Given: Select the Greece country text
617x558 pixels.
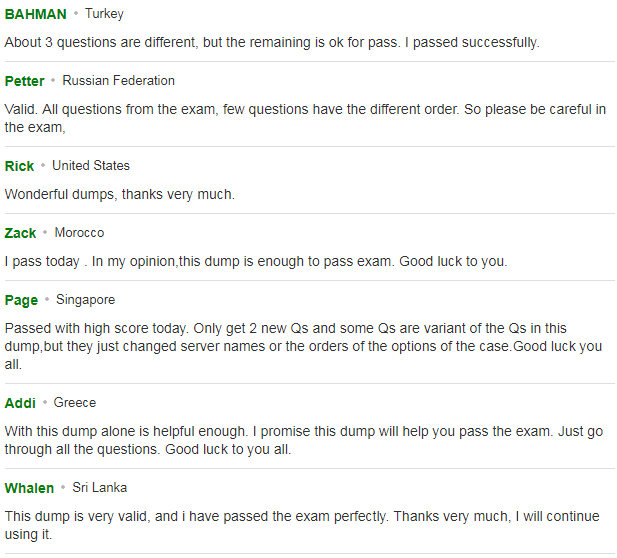Looking at the screenshot, I should (x=75, y=403).
